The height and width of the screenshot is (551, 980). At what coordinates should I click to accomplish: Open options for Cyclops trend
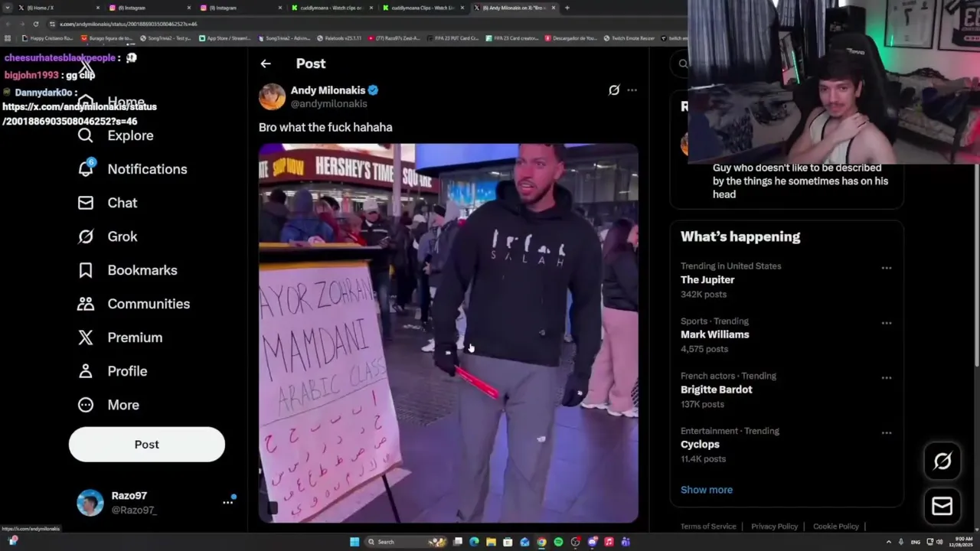(886, 433)
